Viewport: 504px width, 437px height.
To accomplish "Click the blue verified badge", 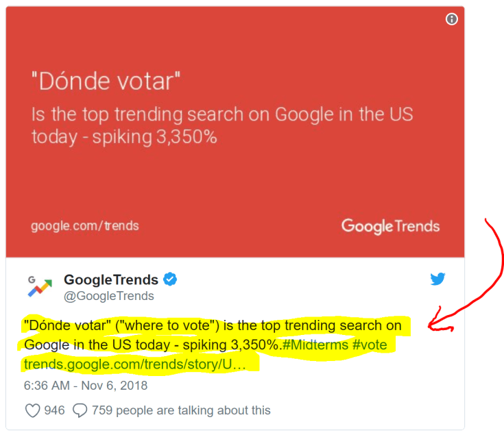I will pos(170,279).
